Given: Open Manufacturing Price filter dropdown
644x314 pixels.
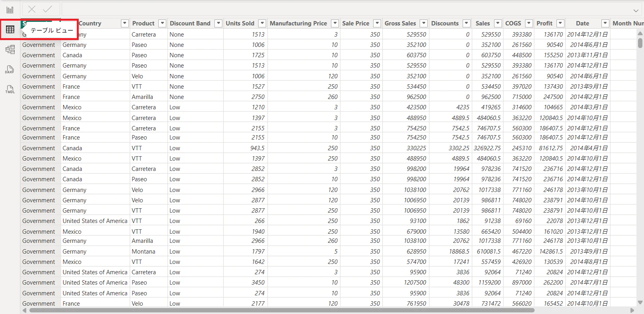Looking at the screenshot, I should [335, 23].
